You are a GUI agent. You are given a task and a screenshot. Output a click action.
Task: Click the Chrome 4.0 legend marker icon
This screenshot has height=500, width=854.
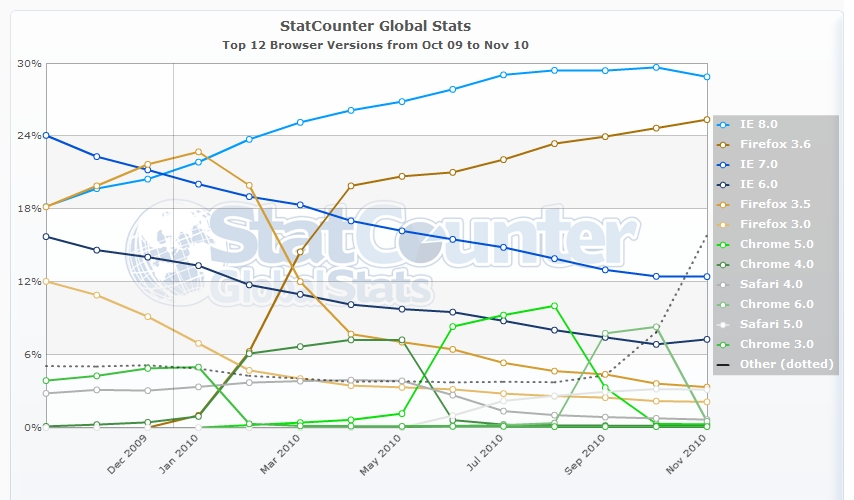point(723,264)
